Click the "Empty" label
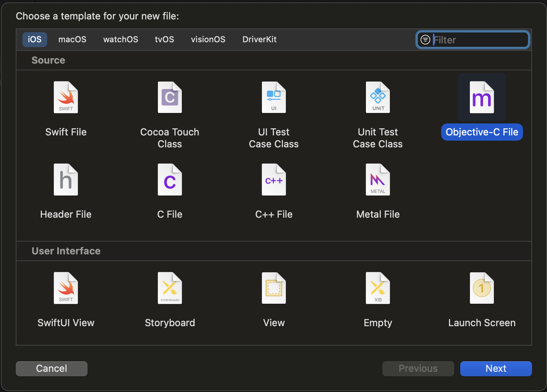Viewport: 547px width, 392px height. [x=378, y=323]
